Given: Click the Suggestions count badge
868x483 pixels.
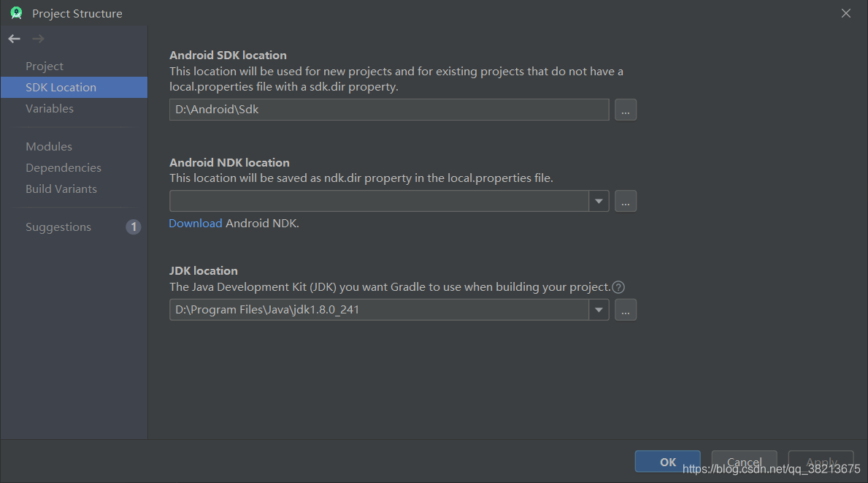Looking at the screenshot, I should coord(134,227).
